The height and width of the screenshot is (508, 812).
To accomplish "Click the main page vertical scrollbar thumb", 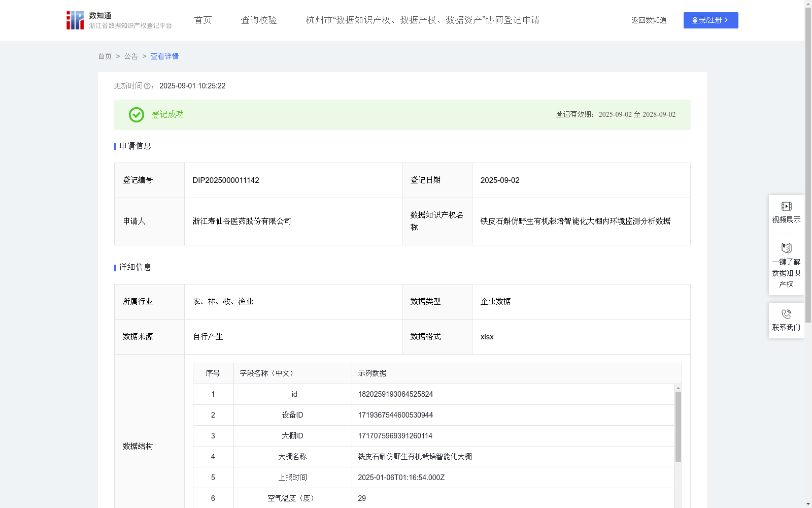I will pos(808,165).
